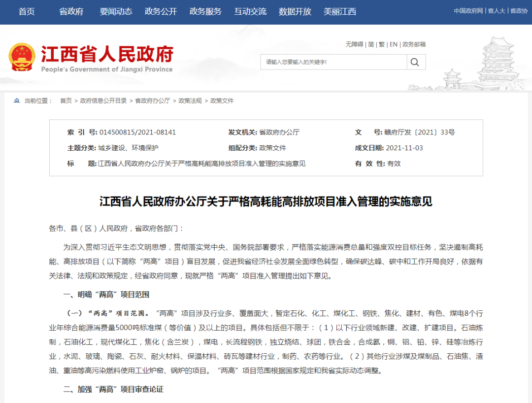Open the 政务邮箱 link
Viewport: 532px width, 403px height.
414,44
